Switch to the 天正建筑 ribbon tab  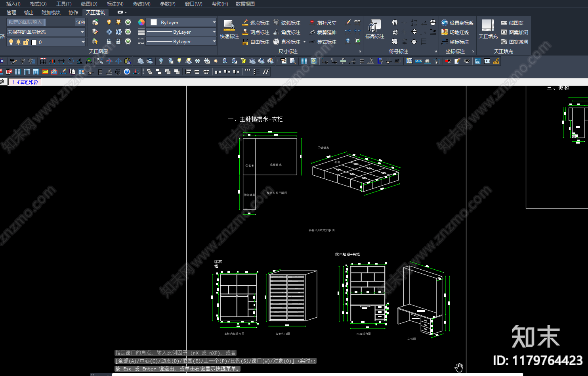pos(95,12)
